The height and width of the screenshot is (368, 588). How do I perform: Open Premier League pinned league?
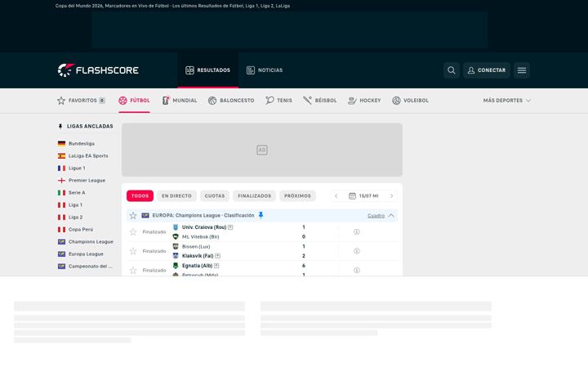point(82,180)
